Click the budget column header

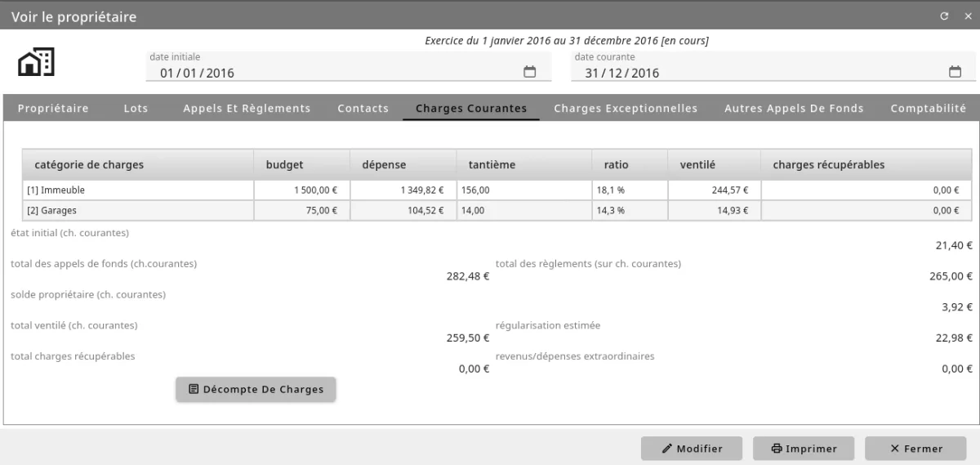coord(301,165)
